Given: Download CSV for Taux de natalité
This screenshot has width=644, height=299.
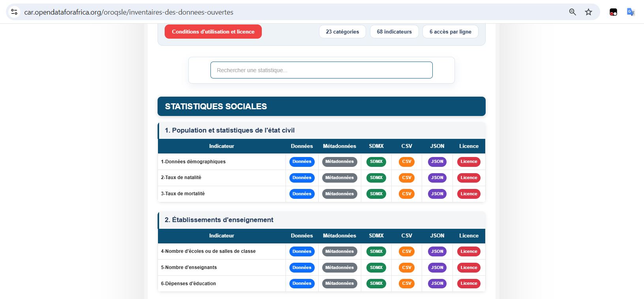Looking at the screenshot, I should [407, 178].
